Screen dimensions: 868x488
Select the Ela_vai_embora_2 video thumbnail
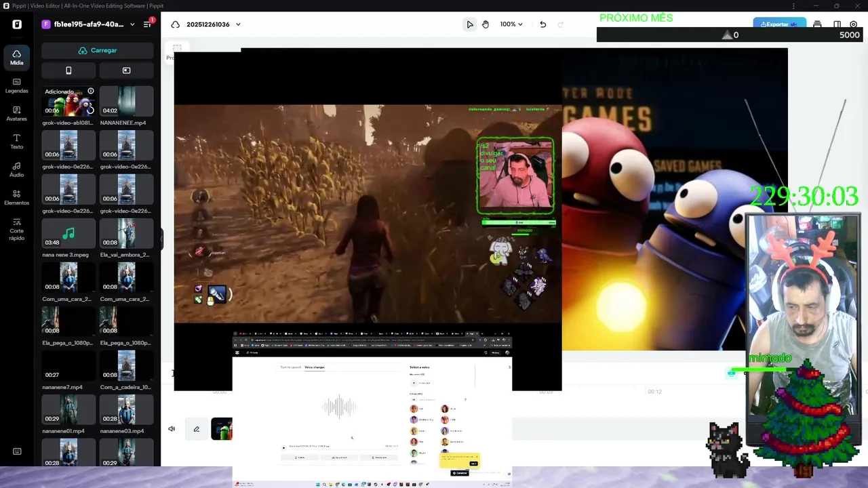click(x=126, y=233)
